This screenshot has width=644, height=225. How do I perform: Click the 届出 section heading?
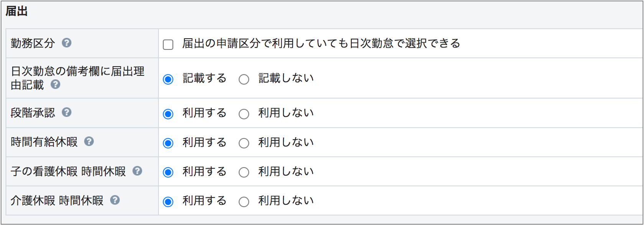(16, 11)
